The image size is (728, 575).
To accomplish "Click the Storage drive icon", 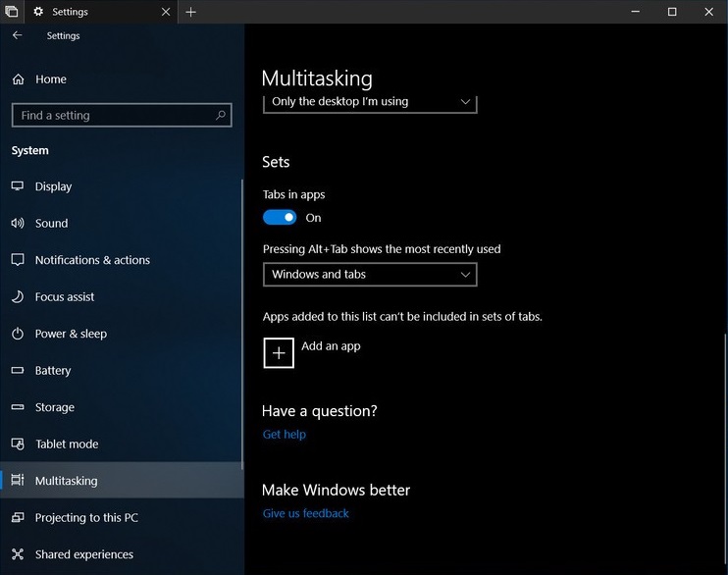I will tap(18, 407).
